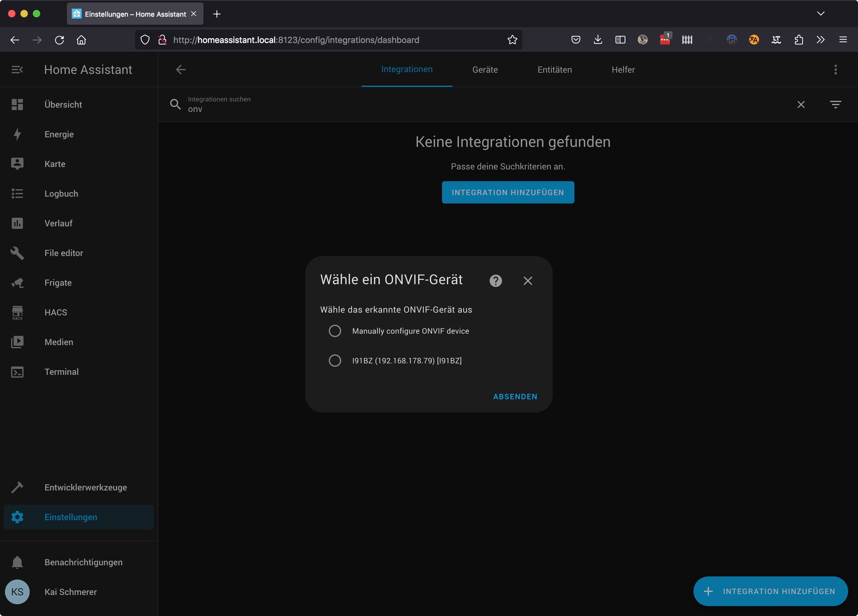
Task: Open the three-dot overflow menu top right
Action: [835, 70]
